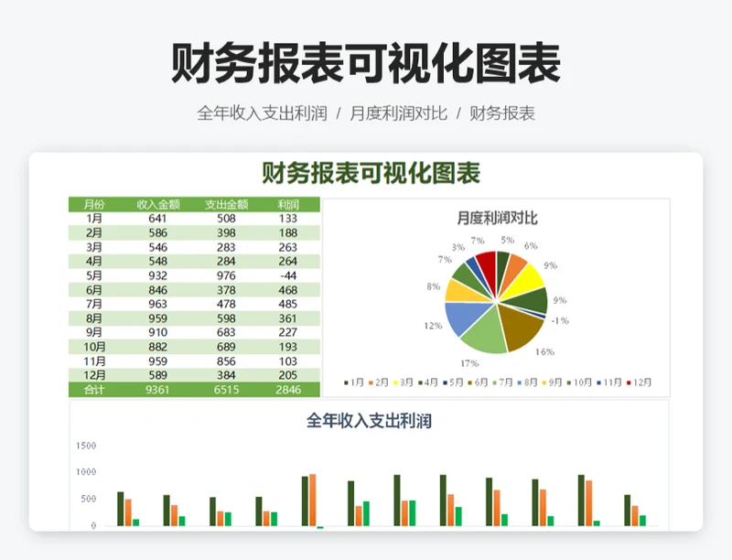
Task: Select total income cell 9361
Action: click(157, 390)
